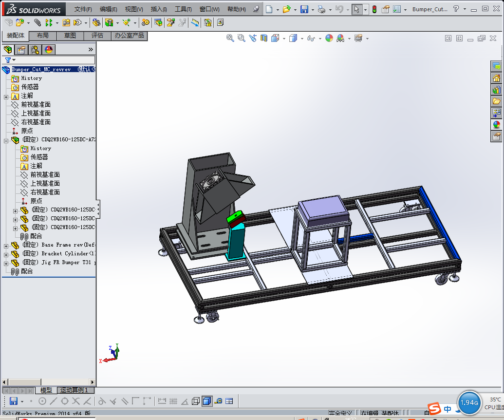The image size is (504, 420).
Task: Switch to the 布局 tab
Action: click(43, 36)
